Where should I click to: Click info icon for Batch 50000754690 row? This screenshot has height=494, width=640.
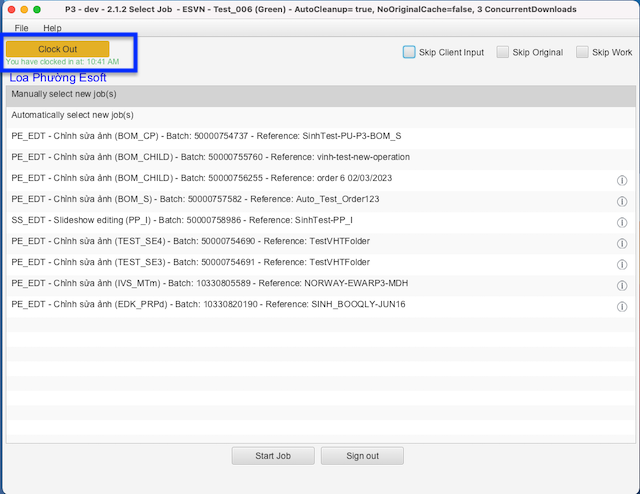coord(622,244)
